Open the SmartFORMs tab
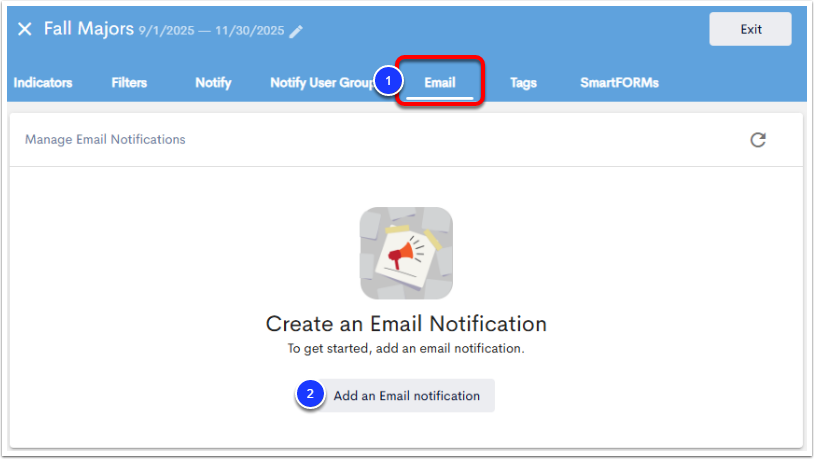This screenshot has height=459, width=814. tap(619, 83)
